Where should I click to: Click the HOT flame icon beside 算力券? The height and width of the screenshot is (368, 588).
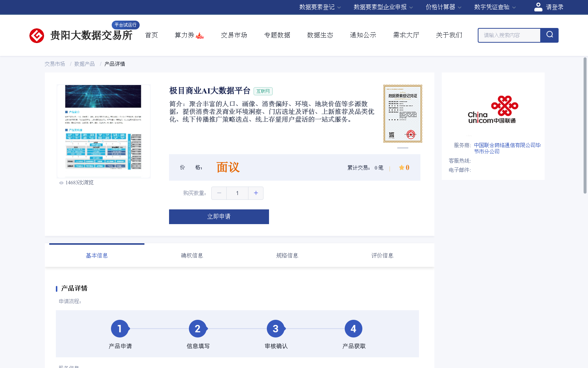click(200, 36)
